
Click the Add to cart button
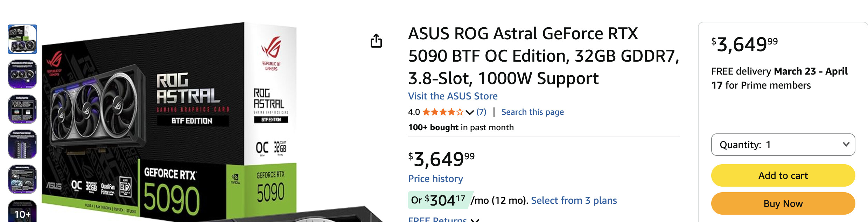(x=783, y=175)
